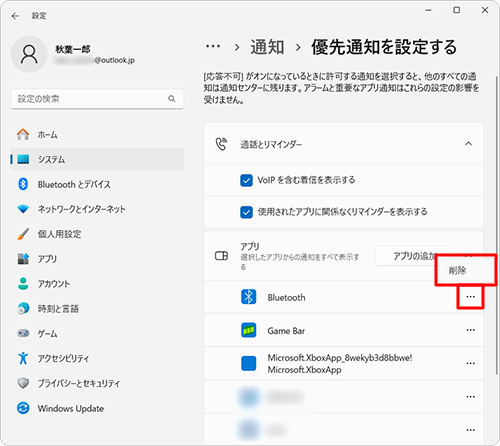
Task: Open more options for Microsoft.XboxApp
Action: pyautogui.click(x=470, y=363)
